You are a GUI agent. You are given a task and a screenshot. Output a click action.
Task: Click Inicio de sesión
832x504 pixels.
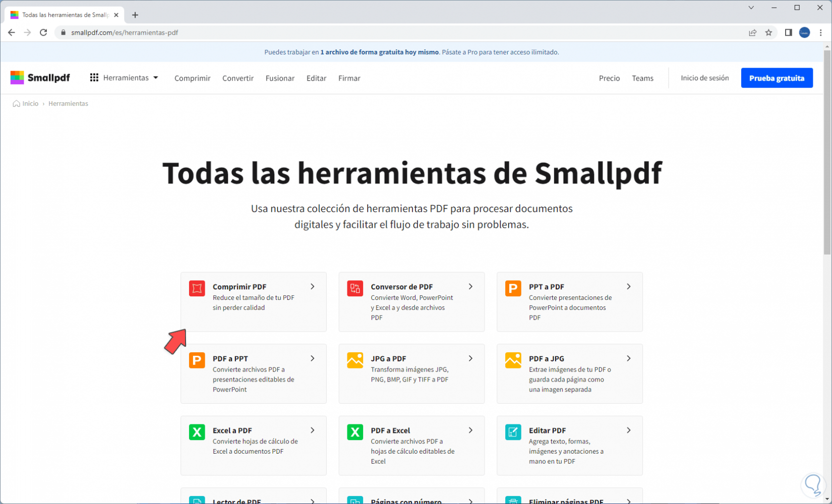coord(704,78)
